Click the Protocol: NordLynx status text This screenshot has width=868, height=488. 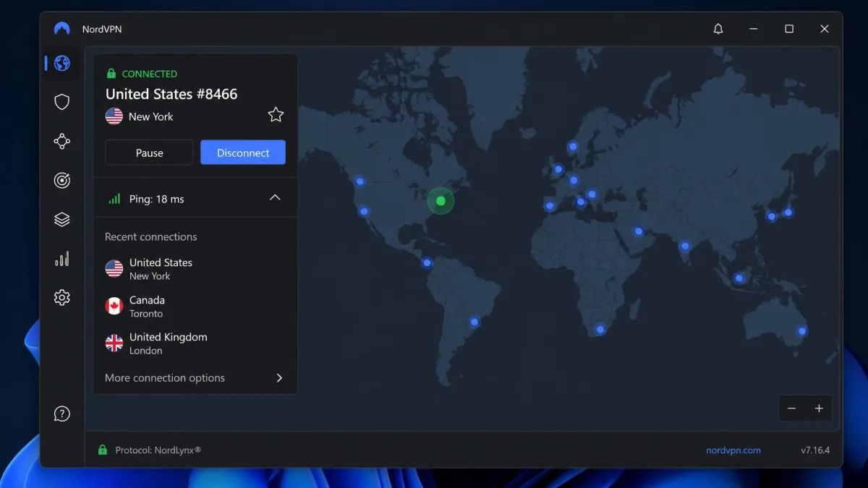pos(158,450)
